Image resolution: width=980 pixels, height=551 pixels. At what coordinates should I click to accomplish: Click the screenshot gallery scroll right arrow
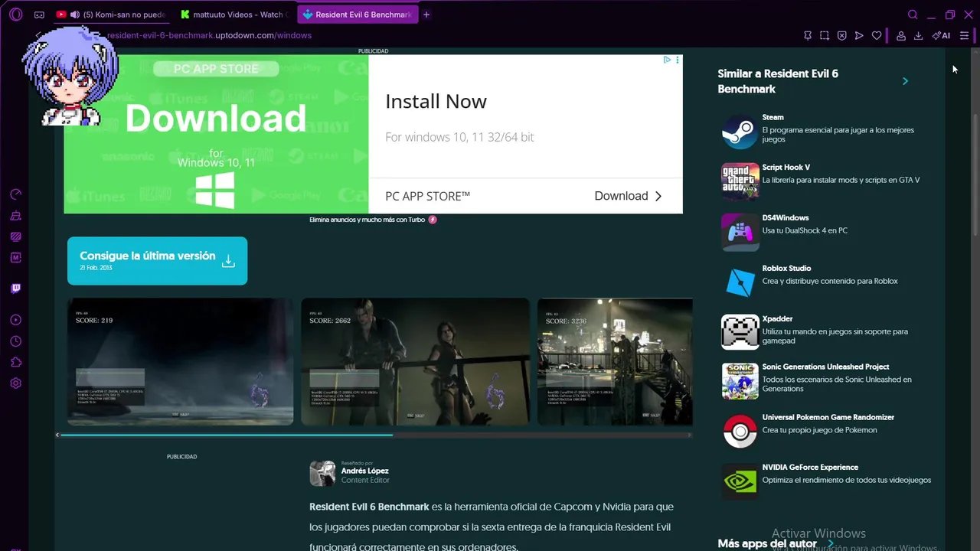coord(690,435)
